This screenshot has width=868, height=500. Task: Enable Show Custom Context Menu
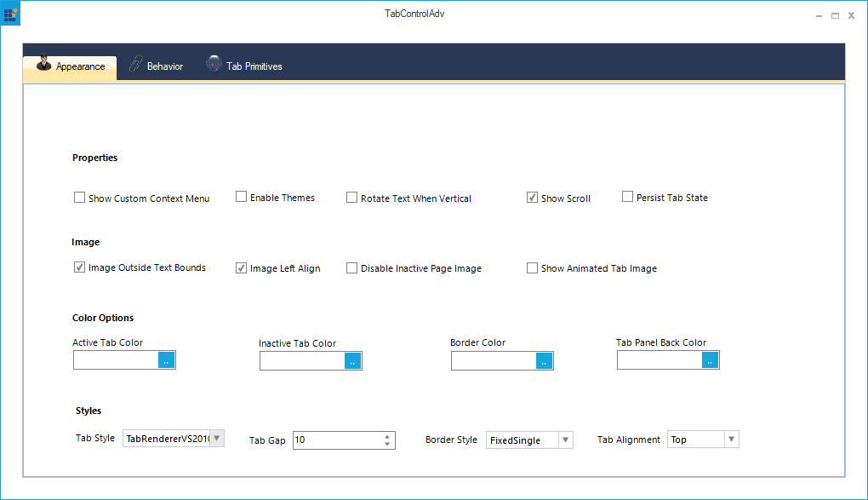[x=79, y=197]
